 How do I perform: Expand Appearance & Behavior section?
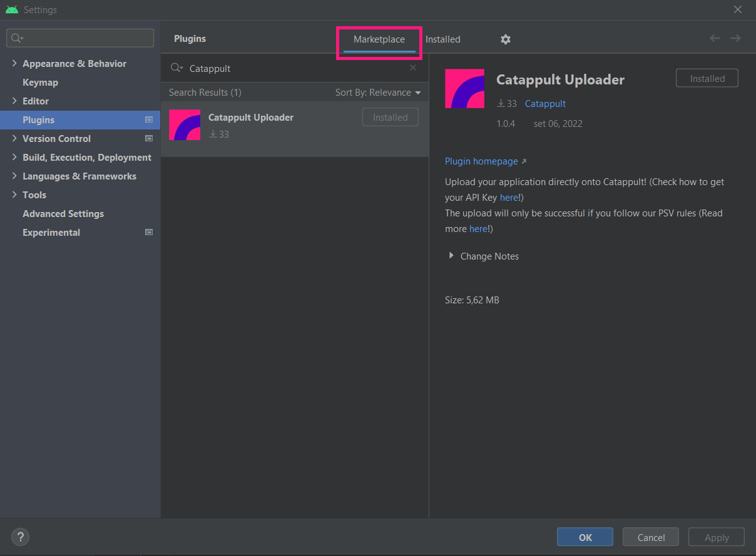click(x=14, y=63)
